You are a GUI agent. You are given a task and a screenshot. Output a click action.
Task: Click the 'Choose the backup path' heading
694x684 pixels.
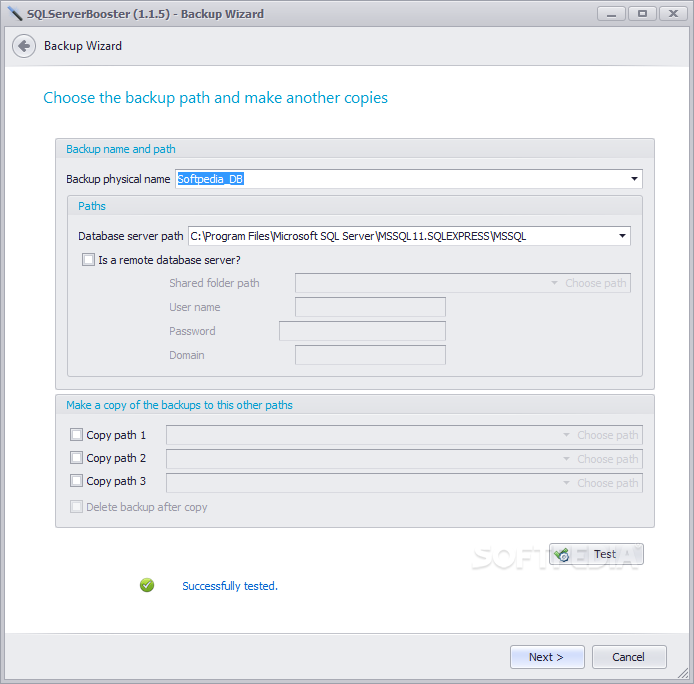coord(215,98)
